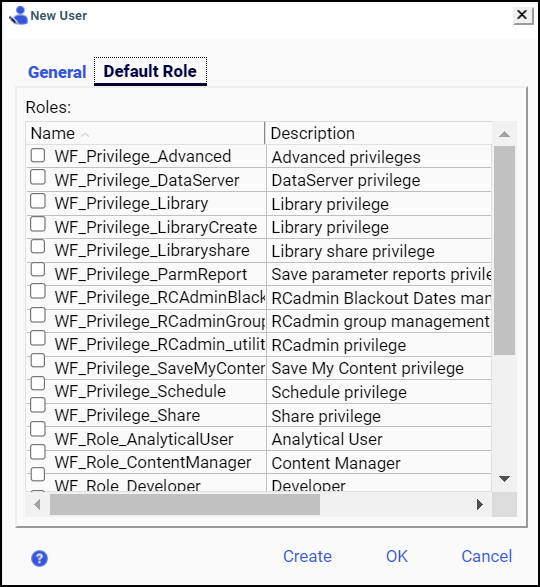Click the 'Content Manager' description cell
The height and width of the screenshot is (587, 540).
(336, 463)
